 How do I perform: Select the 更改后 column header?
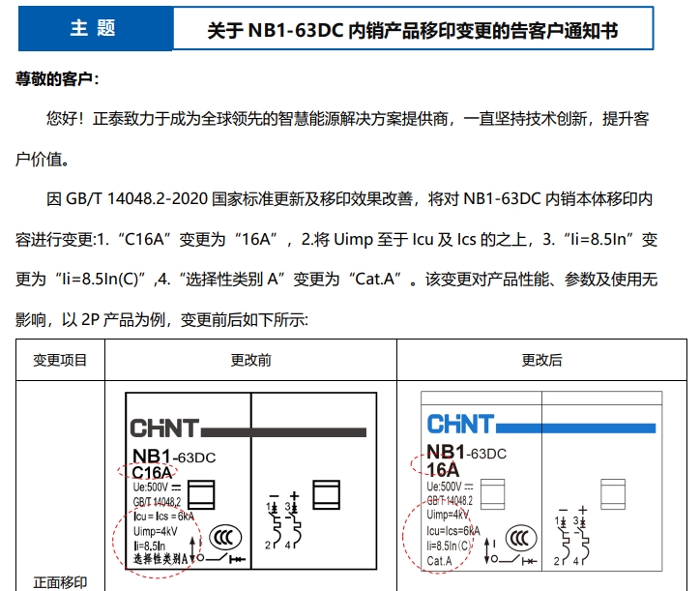tap(541, 360)
